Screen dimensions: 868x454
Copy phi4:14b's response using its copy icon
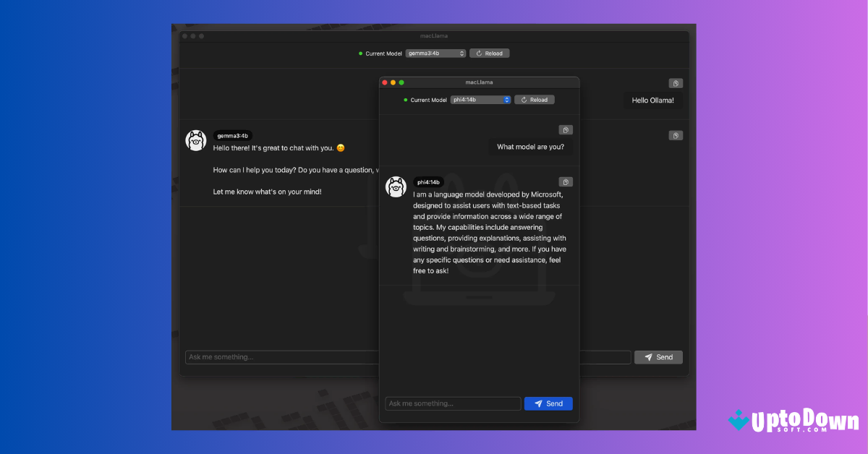click(x=566, y=181)
